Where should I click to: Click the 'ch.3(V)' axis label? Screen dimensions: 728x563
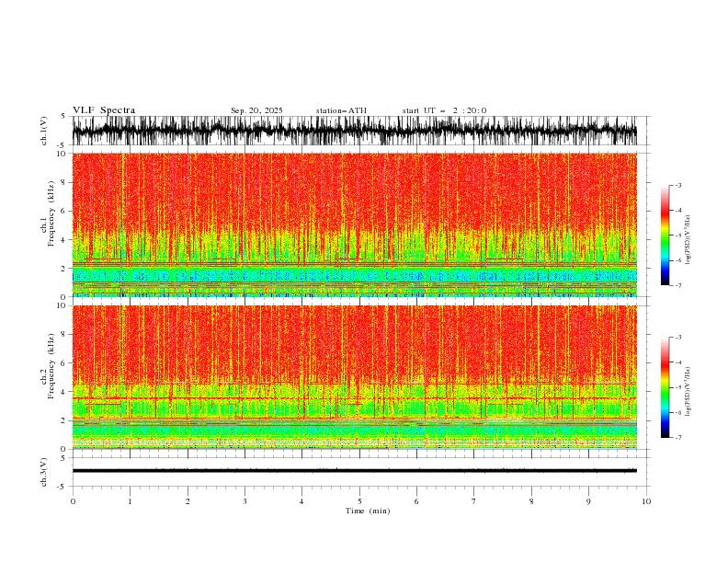(44, 472)
